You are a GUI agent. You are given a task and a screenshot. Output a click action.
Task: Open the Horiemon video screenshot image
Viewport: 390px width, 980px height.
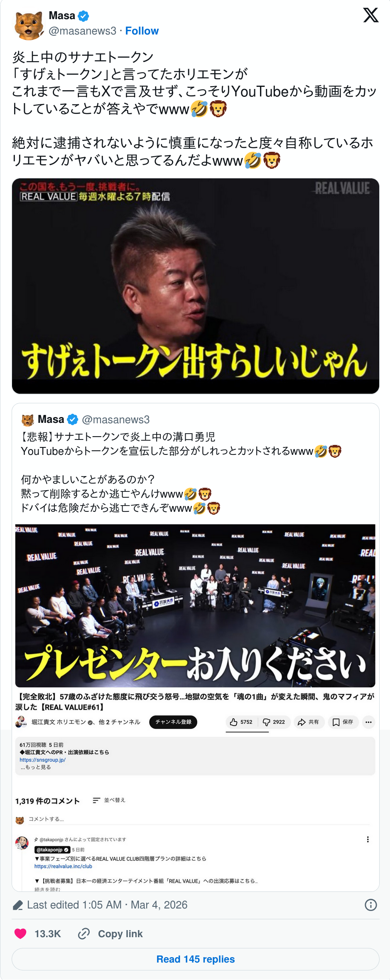pyautogui.click(x=196, y=286)
